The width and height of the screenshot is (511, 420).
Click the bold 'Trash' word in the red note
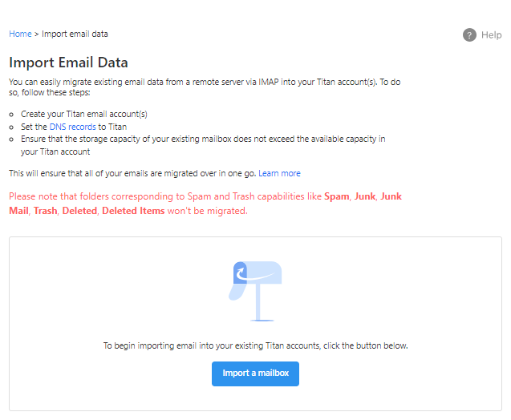45,211
